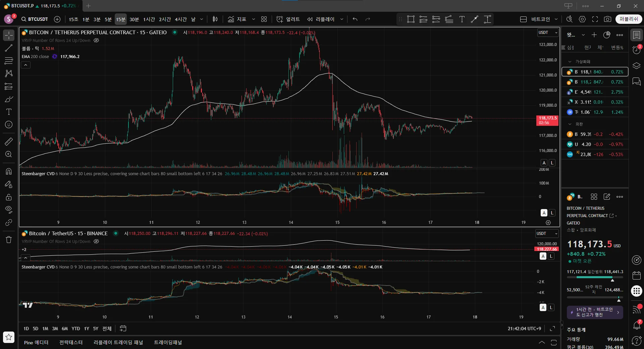Image resolution: width=644 pixels, height=349 pixels.
Task: Open the favorites star toolbar
Action: click(9, 337)
